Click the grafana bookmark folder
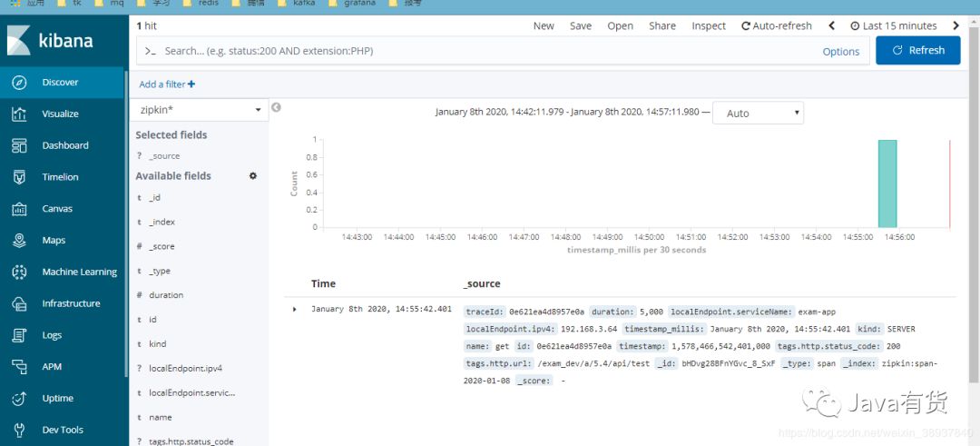980x446 pixels. point(352,3)
